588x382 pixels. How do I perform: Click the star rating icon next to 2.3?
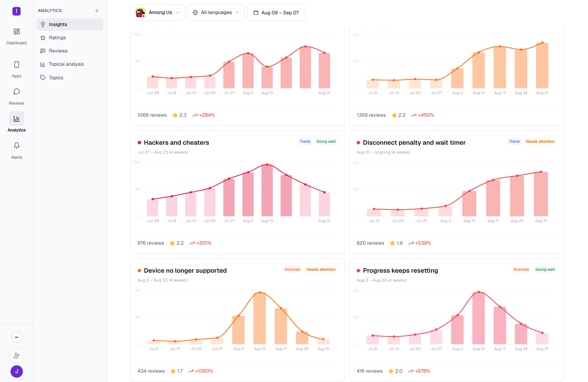coord(175,115)
